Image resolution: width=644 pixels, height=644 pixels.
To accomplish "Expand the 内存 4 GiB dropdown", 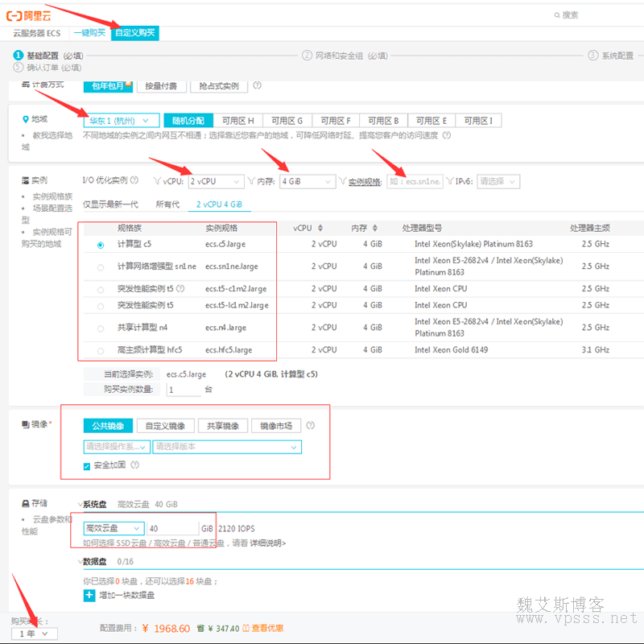I will 307,182.
